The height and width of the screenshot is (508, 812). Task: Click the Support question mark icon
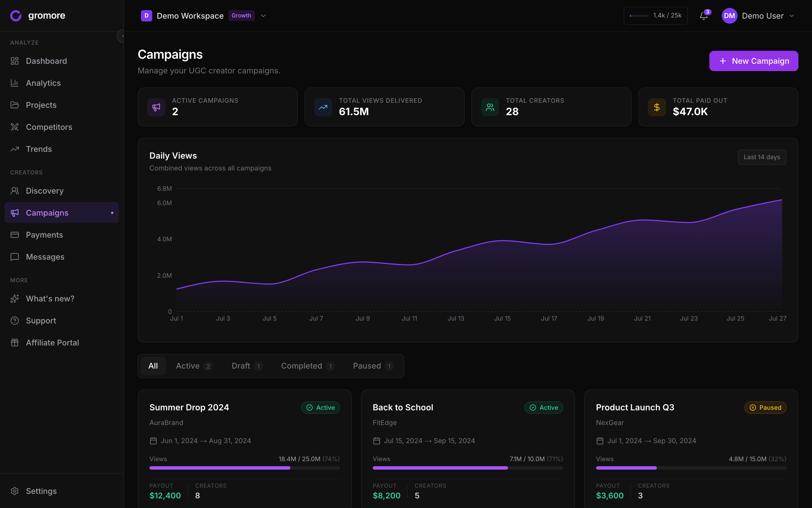point(14,321)
